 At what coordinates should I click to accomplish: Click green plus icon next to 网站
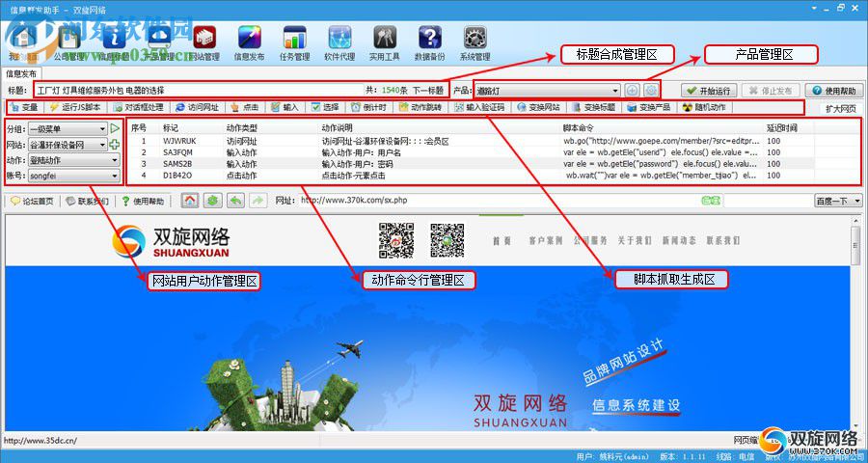tap(115, 145)
